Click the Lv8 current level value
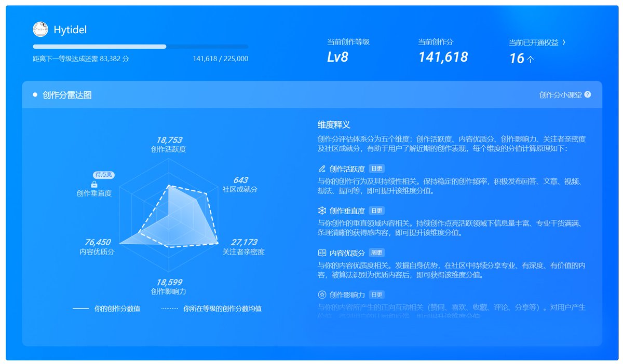 (337, 57)
